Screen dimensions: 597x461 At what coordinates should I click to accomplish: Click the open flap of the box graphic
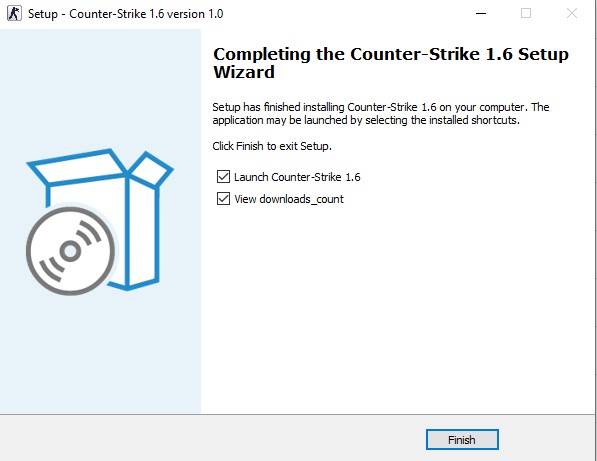151,169
